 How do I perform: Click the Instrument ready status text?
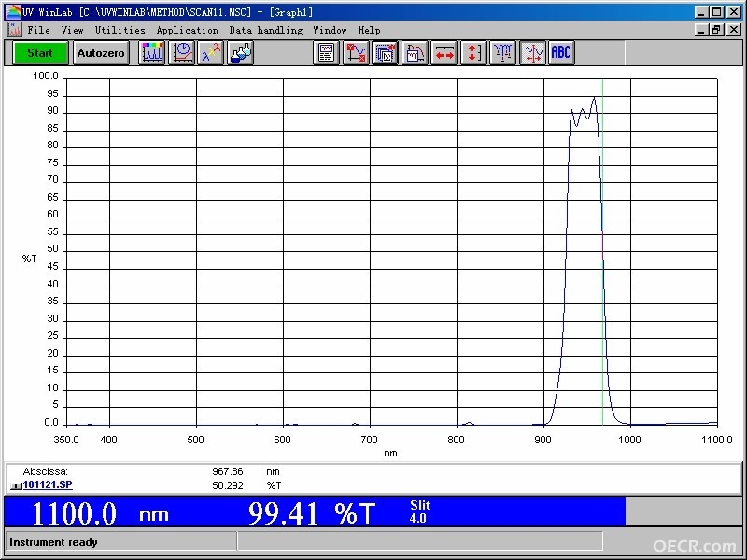[x=53, y=542]
